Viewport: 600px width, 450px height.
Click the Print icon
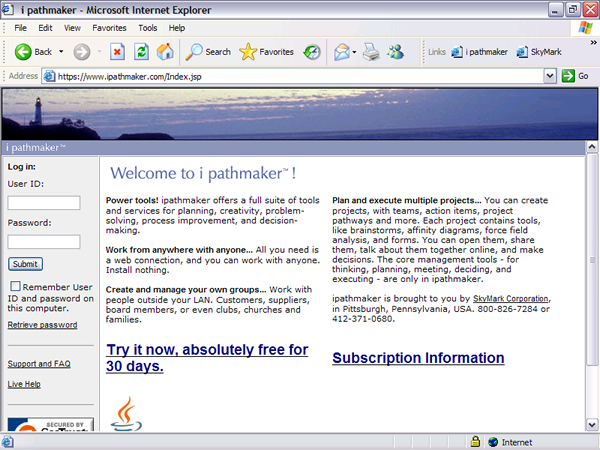[x=371, y=52]
